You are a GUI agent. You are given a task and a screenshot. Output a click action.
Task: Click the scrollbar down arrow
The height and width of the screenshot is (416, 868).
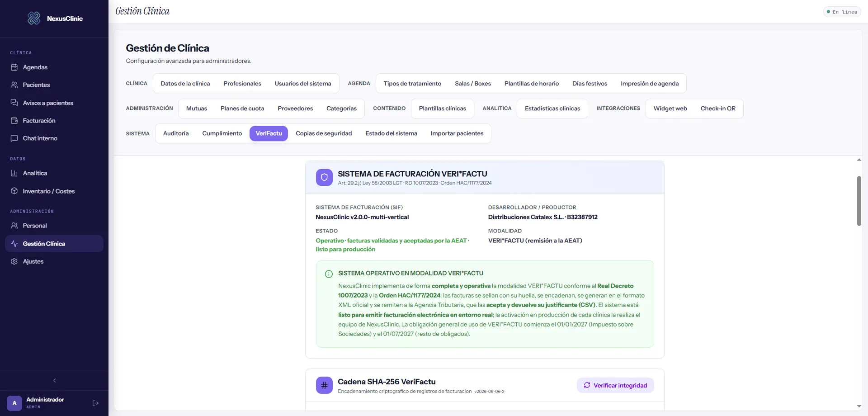coord(859,406)
